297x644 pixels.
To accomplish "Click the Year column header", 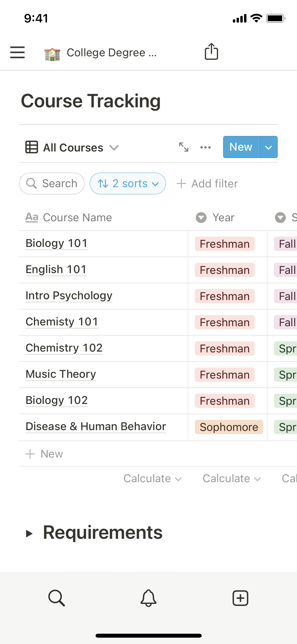I will coord(223,218).
